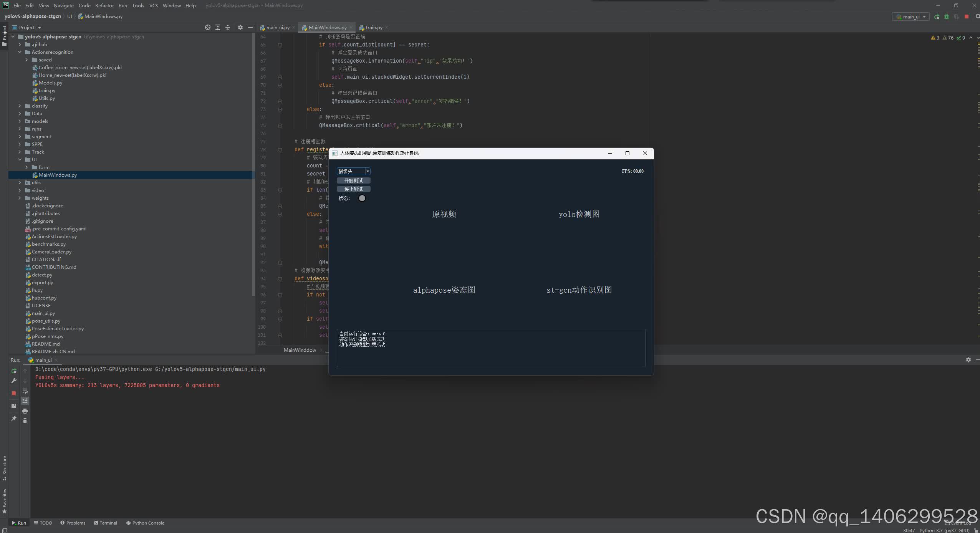Click the Debug bug icon in top toolbar
980x533 pixels.
point(946,17)
